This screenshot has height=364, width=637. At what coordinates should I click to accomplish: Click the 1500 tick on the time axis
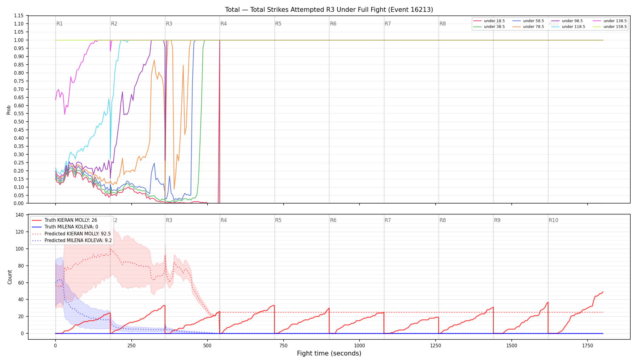512,345
